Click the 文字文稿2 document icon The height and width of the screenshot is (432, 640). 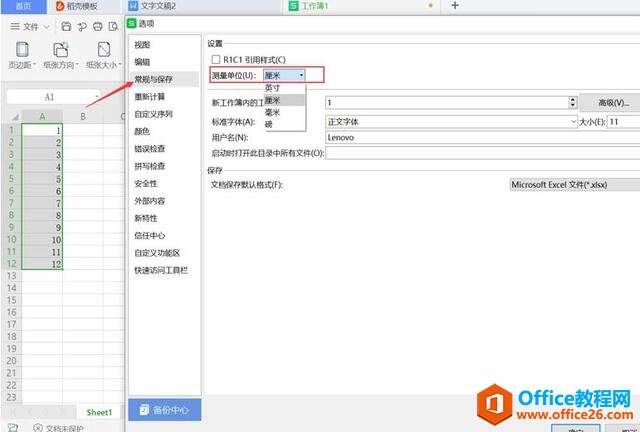[133, 6]
